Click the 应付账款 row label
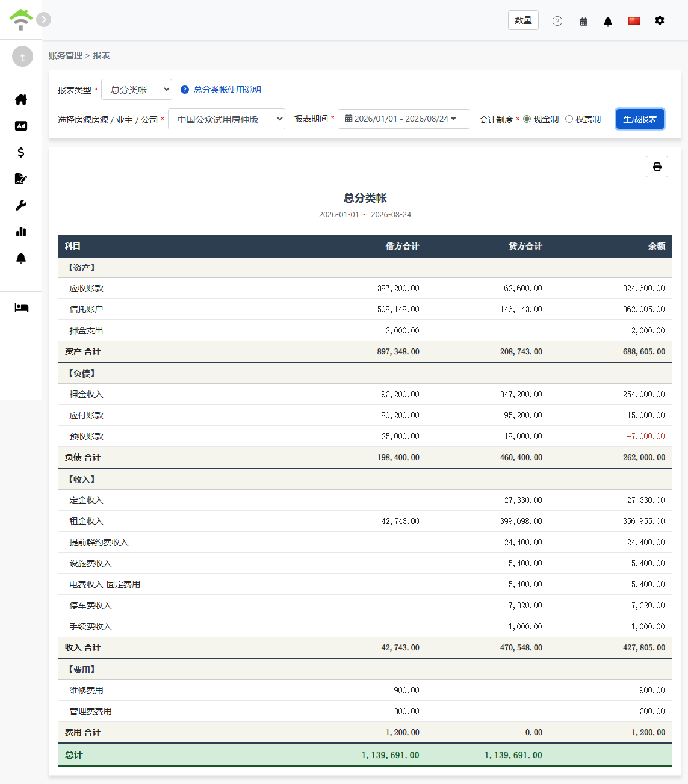 click(x=86, y=415)
